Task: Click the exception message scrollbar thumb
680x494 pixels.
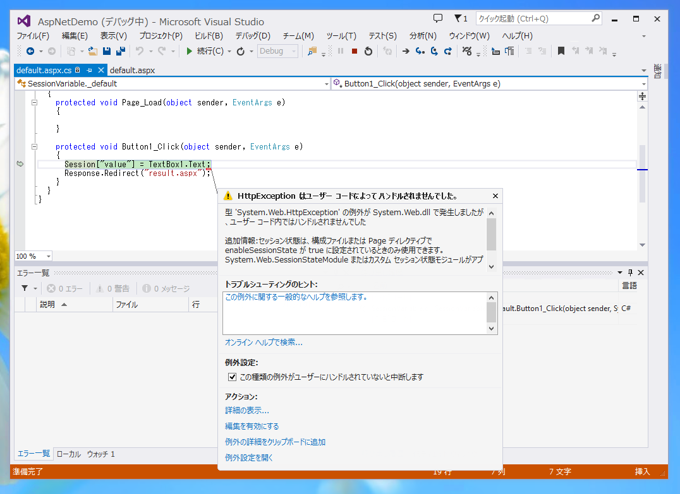Action: point(491,234)
